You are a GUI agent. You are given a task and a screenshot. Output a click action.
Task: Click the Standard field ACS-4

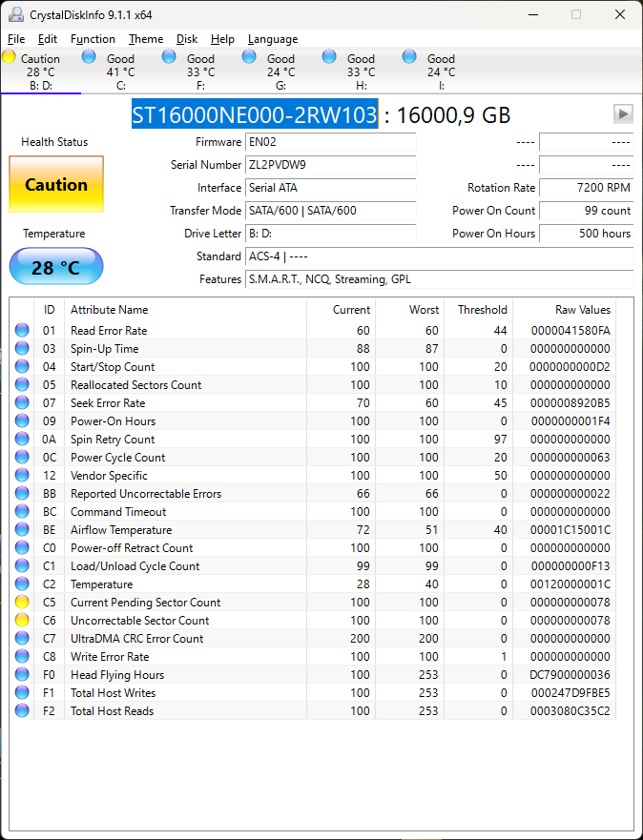click(440, 256)
